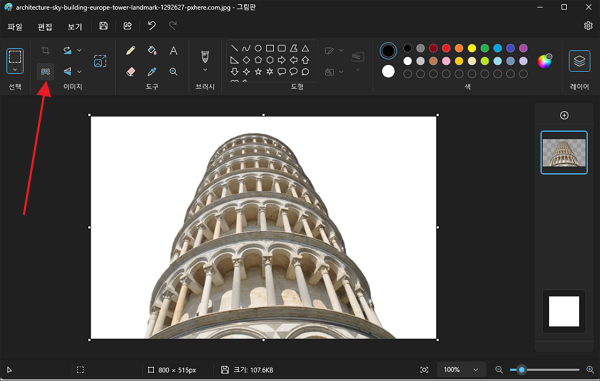Expand the selection options chevron
Image resolution: width=600 pixels, height=381 pixels.
tap(15, 70)
